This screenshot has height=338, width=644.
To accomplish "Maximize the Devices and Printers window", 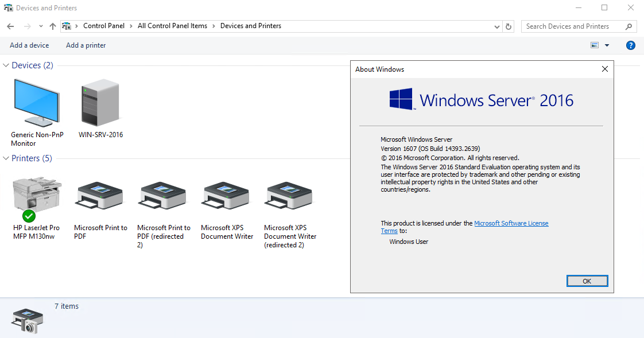I will pyautogui.click(x=604, y=8).
